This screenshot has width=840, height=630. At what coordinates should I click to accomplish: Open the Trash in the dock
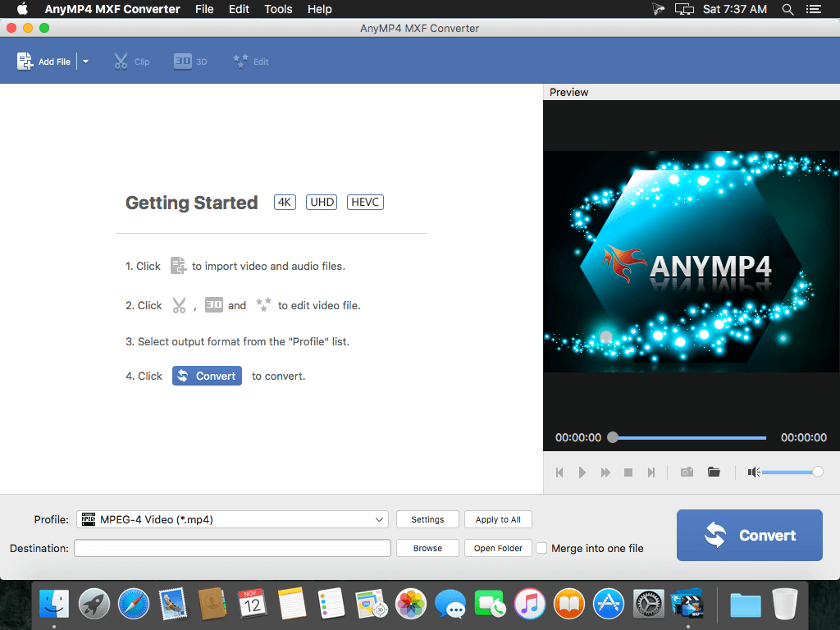[785, 605]
